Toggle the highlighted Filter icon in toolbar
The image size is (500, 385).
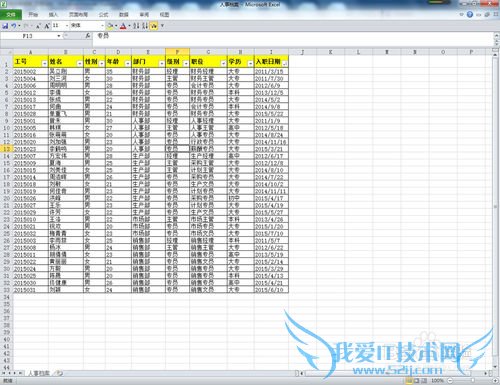pos(154,26)
